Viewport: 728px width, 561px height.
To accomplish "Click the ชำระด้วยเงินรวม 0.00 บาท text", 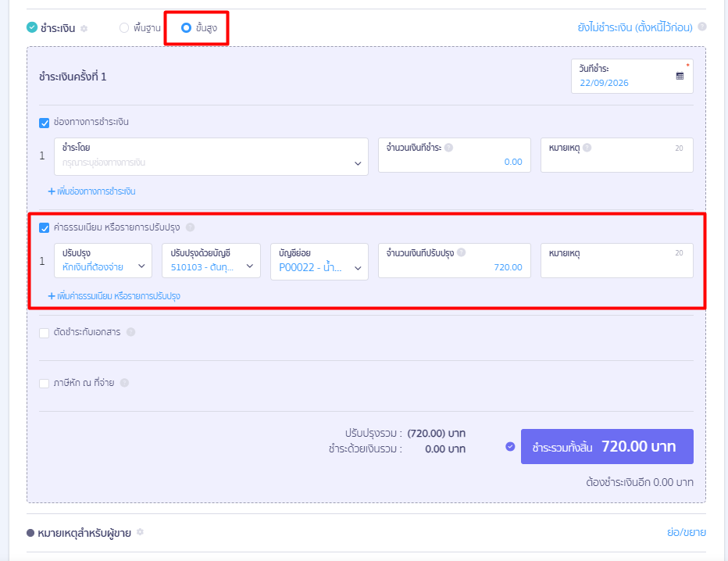I will pyautogui.click(x=397, y=449).
